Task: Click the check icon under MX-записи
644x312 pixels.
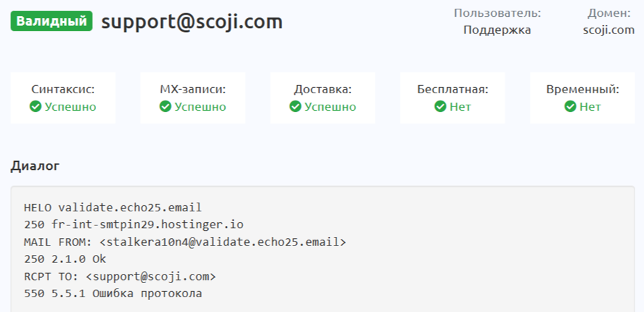Action: (166, 107)
